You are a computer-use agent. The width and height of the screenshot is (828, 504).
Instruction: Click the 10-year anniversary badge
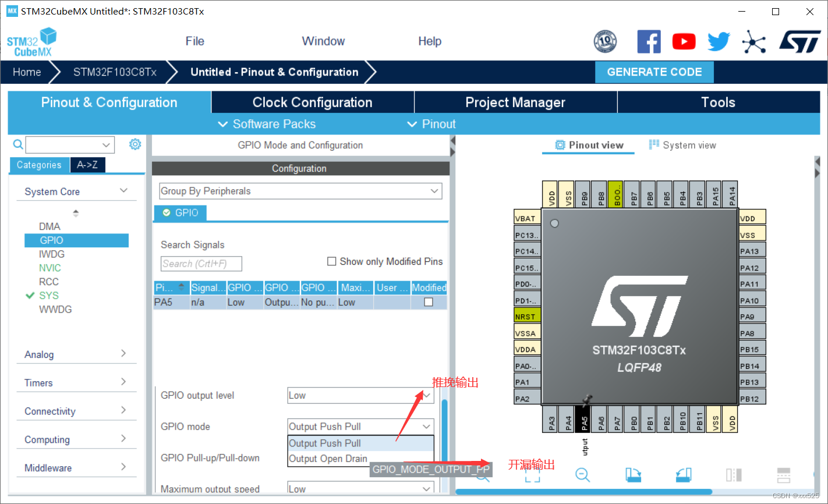[x=605, y=41]
